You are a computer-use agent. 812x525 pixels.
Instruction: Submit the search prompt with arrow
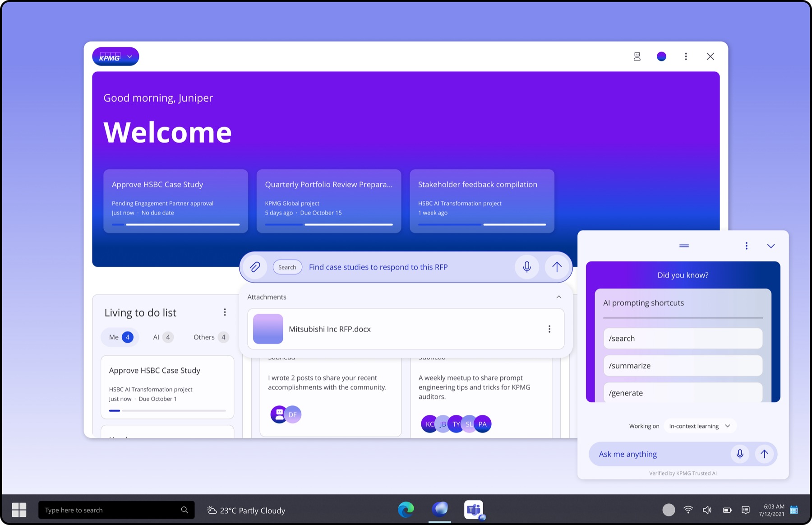point(557,267)
